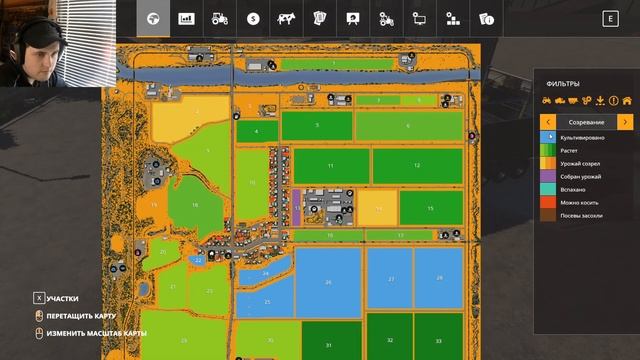This screenshot has width=640, height=360.
Task: Open the animals cow tab
Action: [x=286, y=18]
